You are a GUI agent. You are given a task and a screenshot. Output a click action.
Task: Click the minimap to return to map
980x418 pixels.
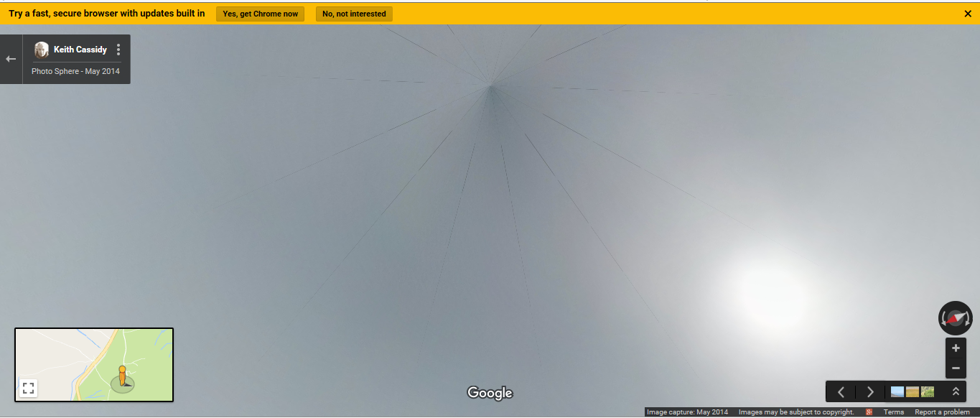(x=94, y=365)
